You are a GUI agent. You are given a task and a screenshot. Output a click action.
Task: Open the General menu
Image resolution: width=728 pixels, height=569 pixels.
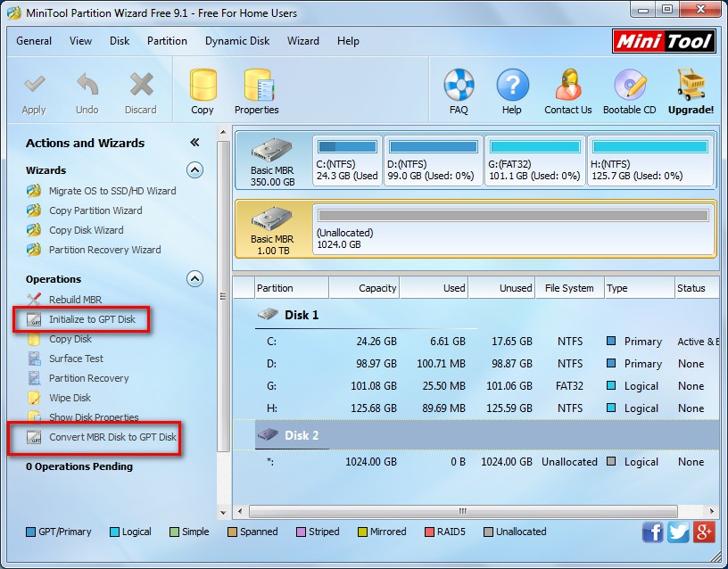(x=34, y=41)
